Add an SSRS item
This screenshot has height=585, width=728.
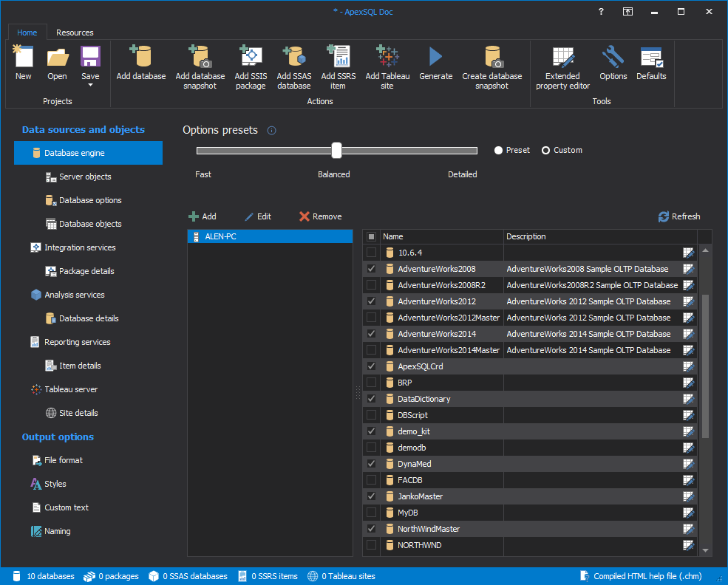click(338, 67)
